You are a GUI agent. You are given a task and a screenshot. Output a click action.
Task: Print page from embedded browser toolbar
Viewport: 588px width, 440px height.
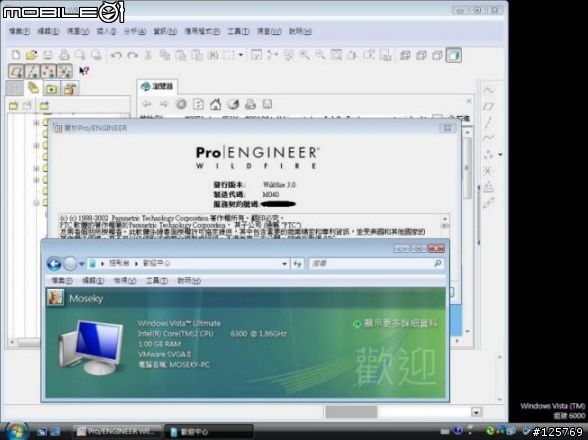[x=250, y=104]
